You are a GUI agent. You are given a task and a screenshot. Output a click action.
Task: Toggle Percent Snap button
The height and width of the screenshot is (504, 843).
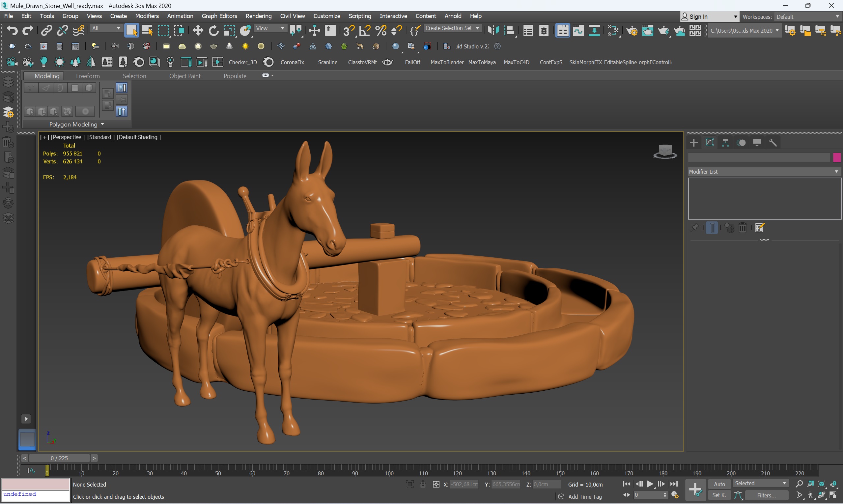tap(381, 31)
